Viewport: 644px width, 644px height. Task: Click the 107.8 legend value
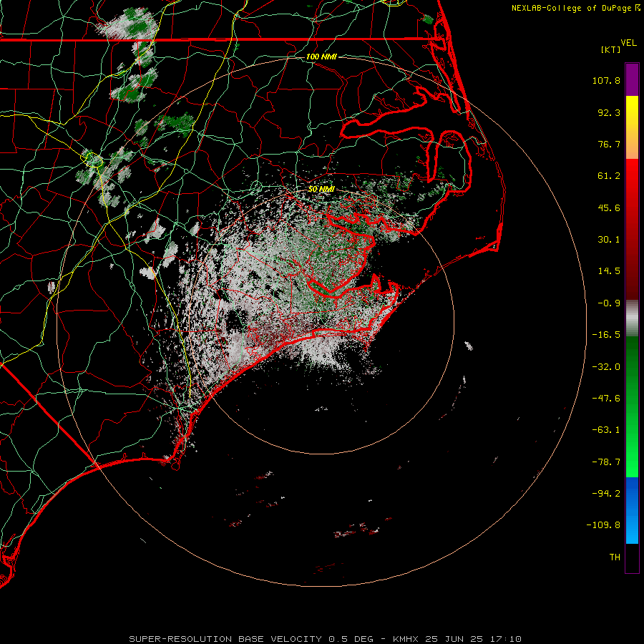coord(606,80)
